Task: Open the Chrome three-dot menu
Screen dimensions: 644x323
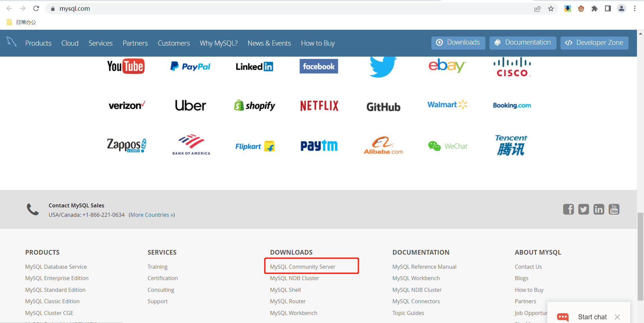Action: point(635,9)
